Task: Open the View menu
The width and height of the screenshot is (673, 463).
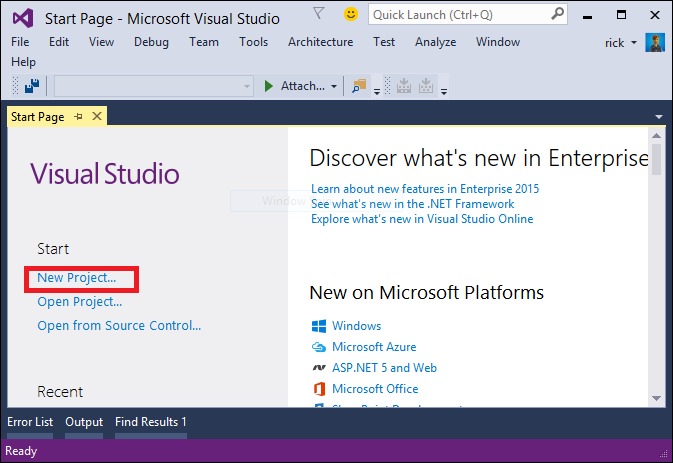Action: coord(101,42)
